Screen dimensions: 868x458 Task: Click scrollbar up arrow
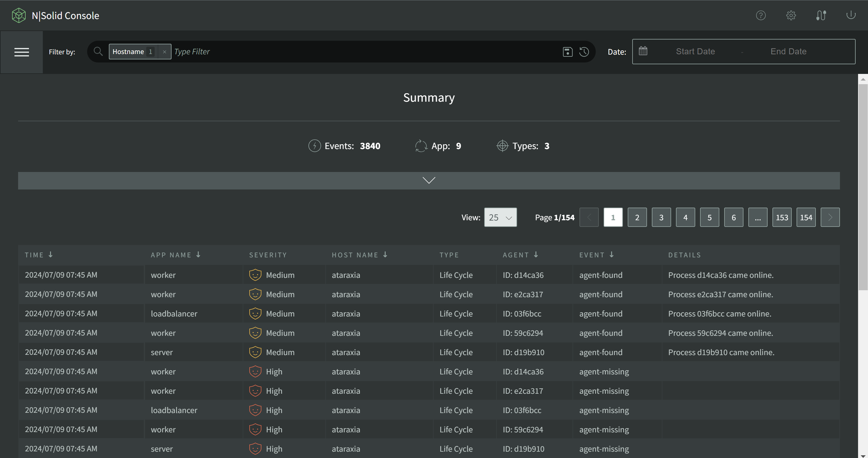863,79
